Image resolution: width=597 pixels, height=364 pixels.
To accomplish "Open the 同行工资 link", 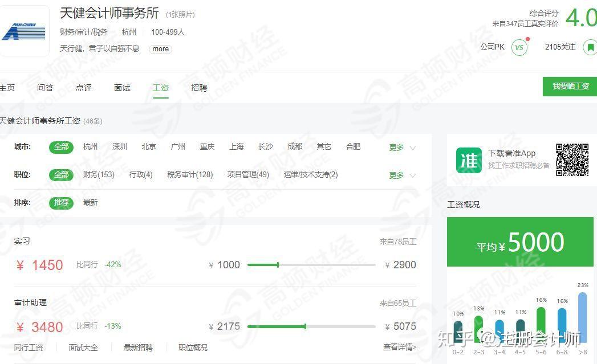I will click(x=29, y=347).
